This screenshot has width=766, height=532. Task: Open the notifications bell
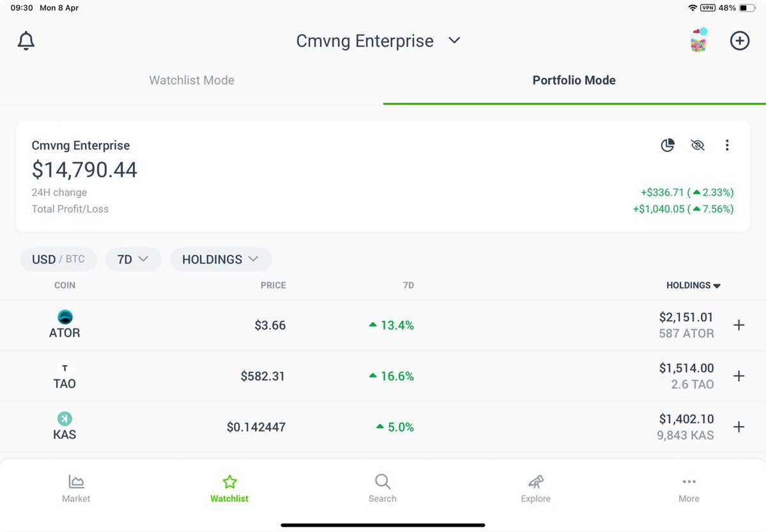click(26, 41)
